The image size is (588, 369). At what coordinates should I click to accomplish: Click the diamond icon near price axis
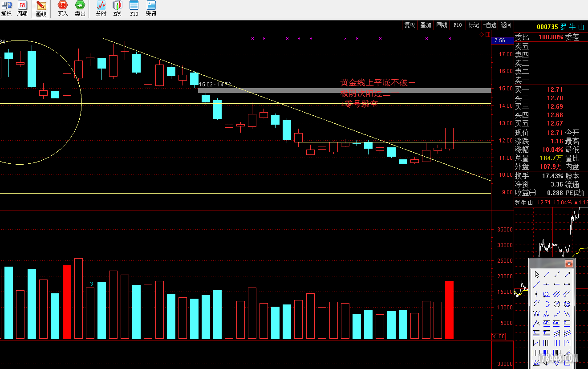[481, 34]
